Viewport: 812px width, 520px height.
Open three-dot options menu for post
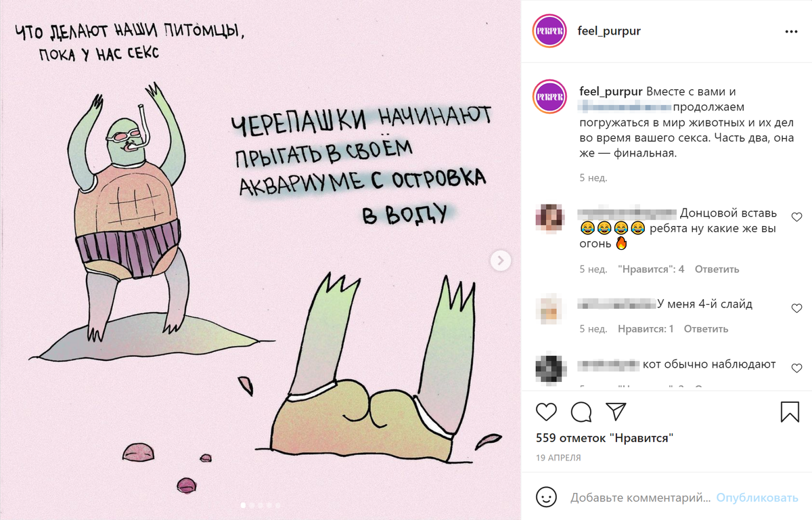click(x=790, y=32)
